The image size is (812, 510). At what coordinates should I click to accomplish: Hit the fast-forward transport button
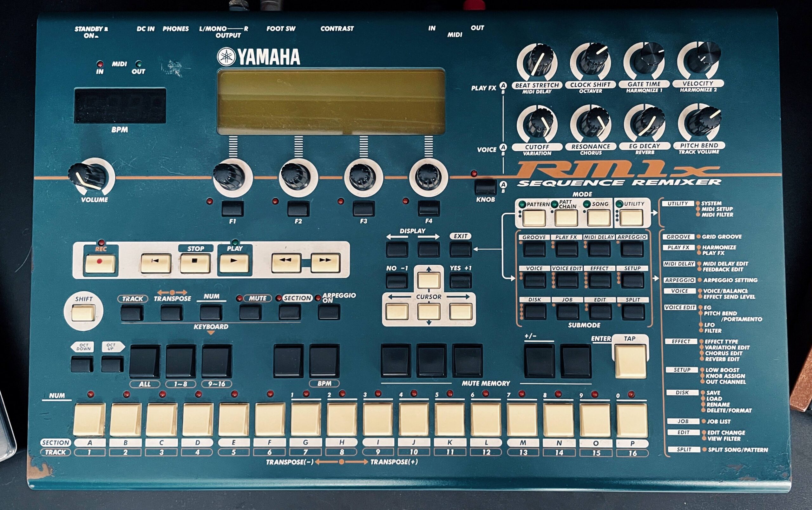coord(325,263)
